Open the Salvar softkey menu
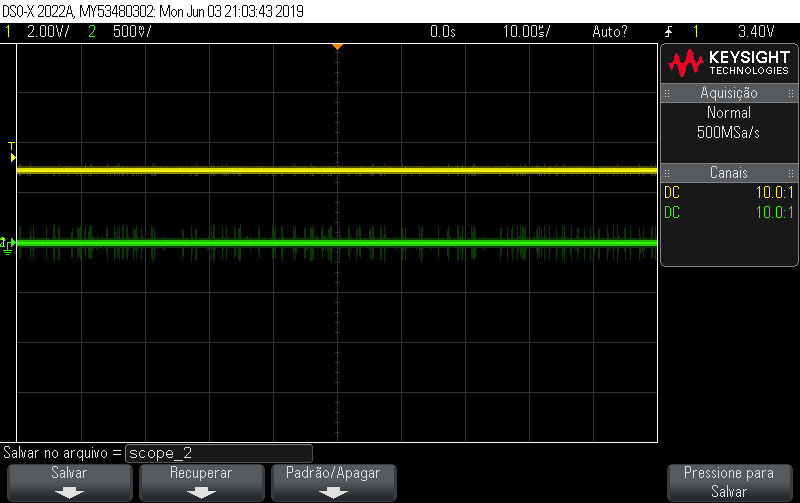Viewport: 800px width, 503px height. (69, 483)
